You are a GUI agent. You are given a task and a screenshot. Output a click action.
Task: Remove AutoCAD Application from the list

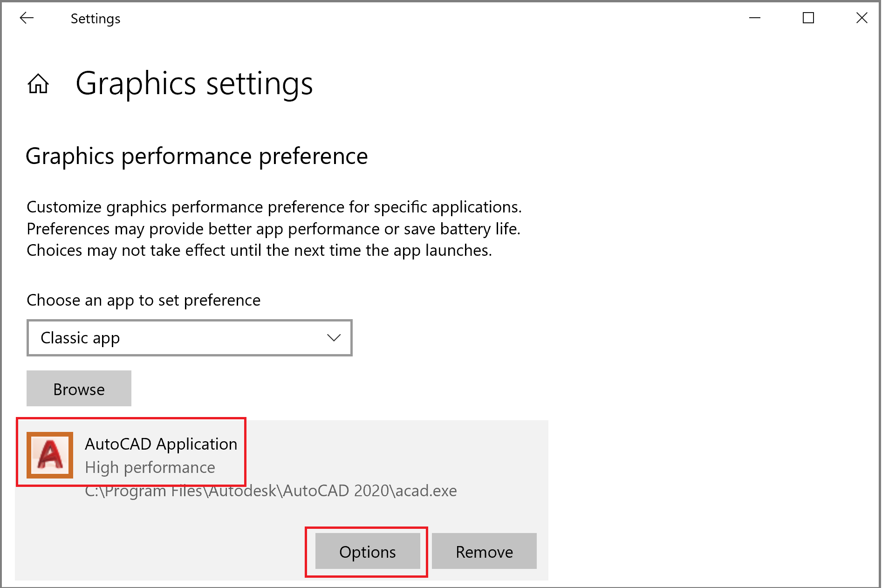pos(484,551)
